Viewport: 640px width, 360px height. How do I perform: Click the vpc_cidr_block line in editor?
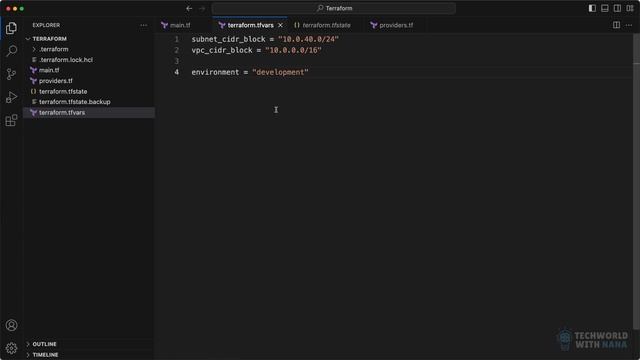click(256, 50)
